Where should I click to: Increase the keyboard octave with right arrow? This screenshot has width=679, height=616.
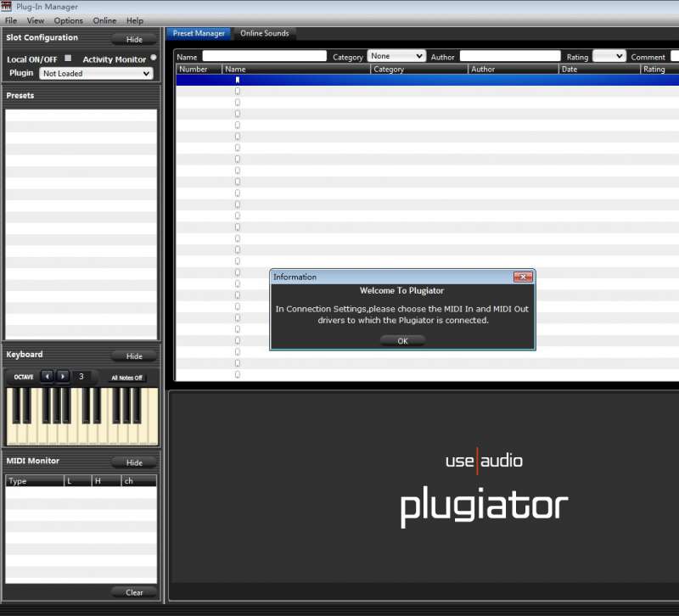(x=63, y=377)
